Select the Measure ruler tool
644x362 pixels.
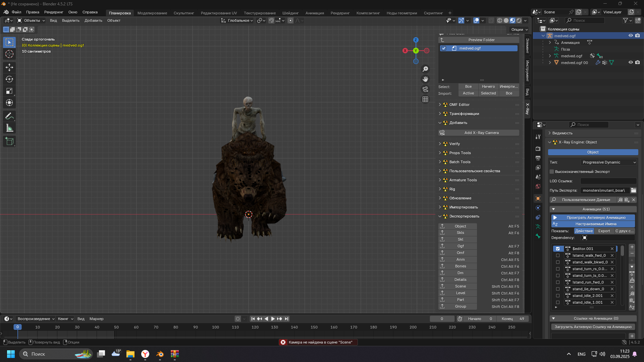point(9,128)
